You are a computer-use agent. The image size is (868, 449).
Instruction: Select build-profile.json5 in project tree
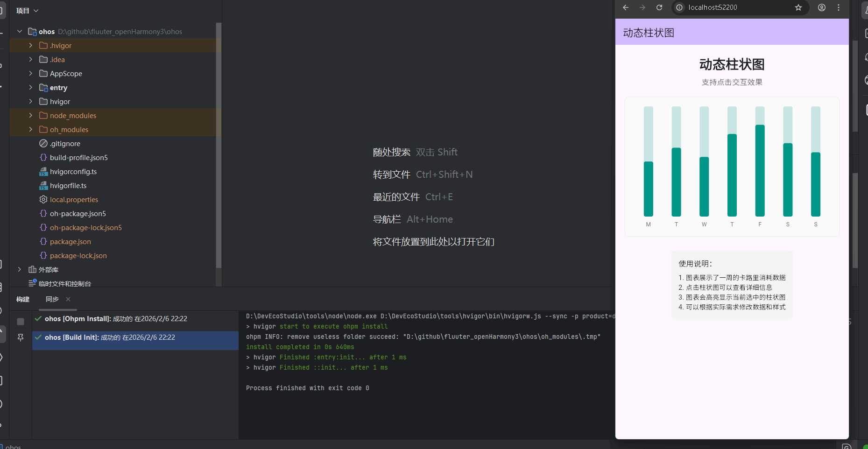click(79, 158)
